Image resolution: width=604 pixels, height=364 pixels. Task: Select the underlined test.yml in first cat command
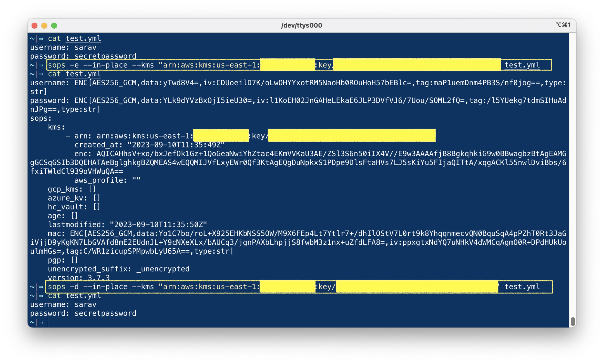pos(83,38)
